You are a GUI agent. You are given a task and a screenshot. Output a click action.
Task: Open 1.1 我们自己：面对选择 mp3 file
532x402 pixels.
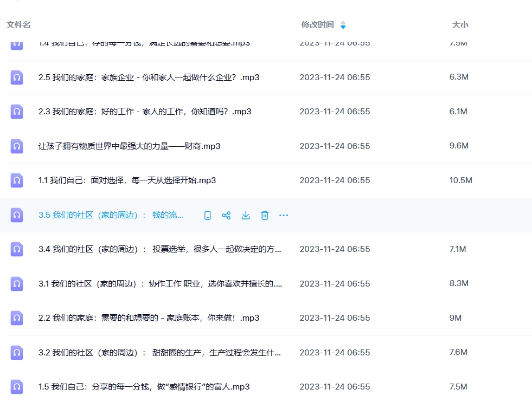(x=127, y=180)
